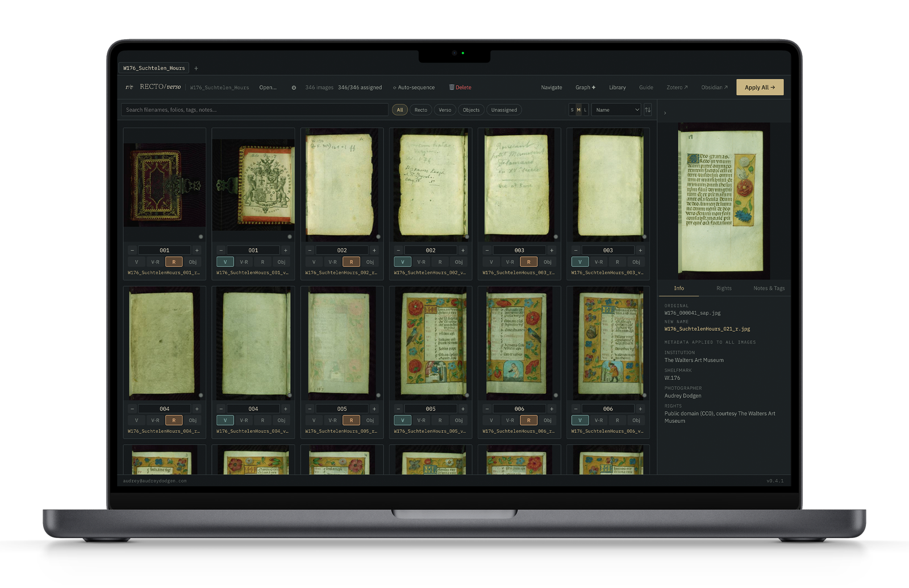Select the W176_SuchtelenHours_001_v coat-of-arms thumbnail
The width and height of the screenshot is (909, 588).
tap(253, 185)
